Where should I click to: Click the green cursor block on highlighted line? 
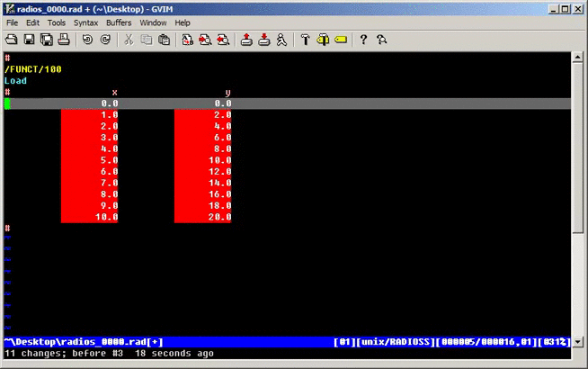7,103
